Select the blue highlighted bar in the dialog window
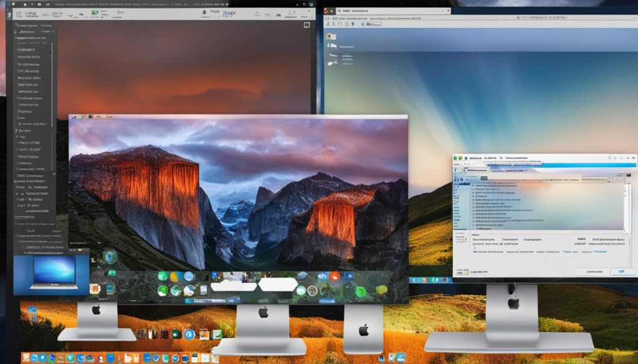The image size is (638, 364). (x=561, y=166)
